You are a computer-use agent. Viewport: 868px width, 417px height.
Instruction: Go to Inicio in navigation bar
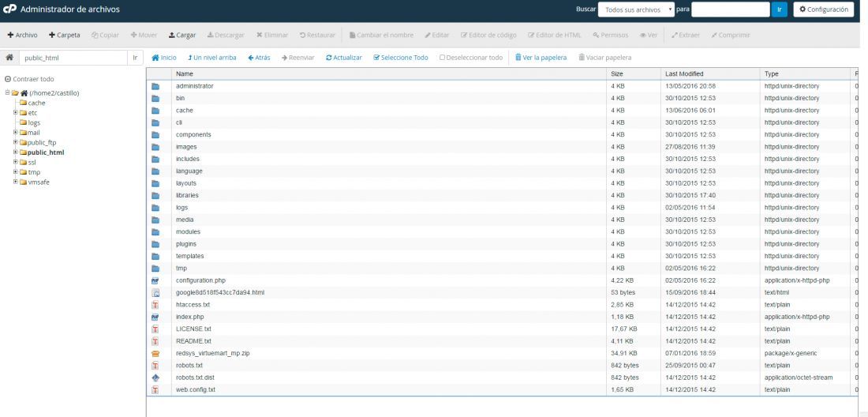(164, 58)
